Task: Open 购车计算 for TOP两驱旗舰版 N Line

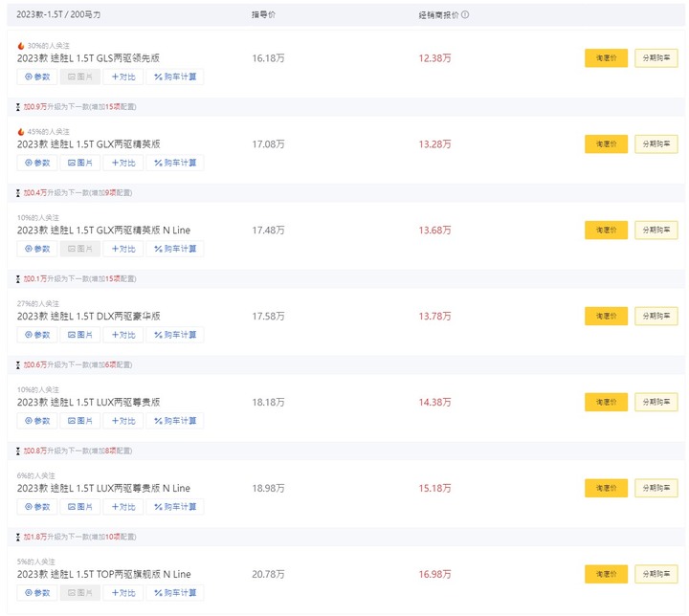Action: (x=175, y=593)
